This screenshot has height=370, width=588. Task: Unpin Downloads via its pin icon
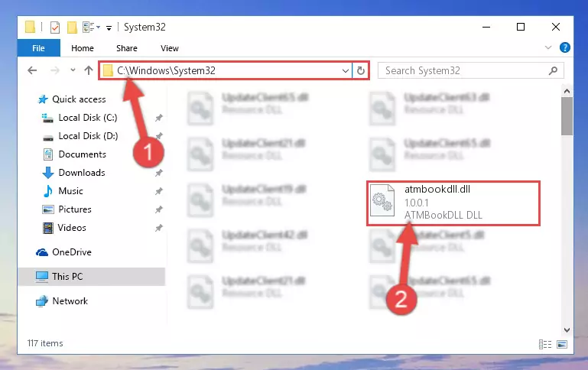(x=159, y=173)
